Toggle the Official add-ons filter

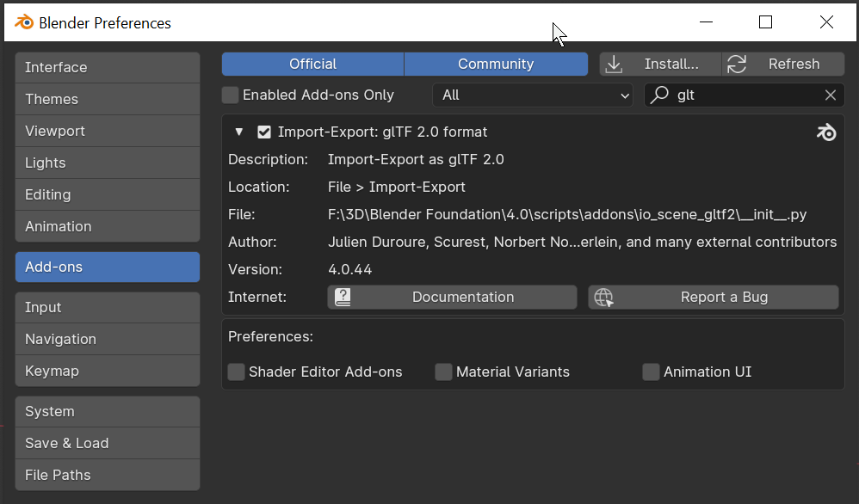click(x=312, y=64)
